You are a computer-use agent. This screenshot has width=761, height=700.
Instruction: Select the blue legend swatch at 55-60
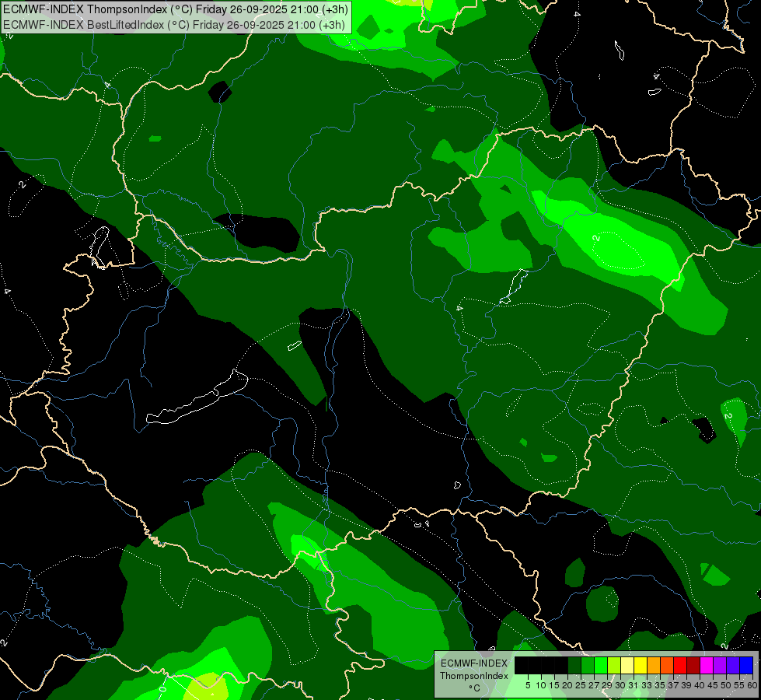746,665
